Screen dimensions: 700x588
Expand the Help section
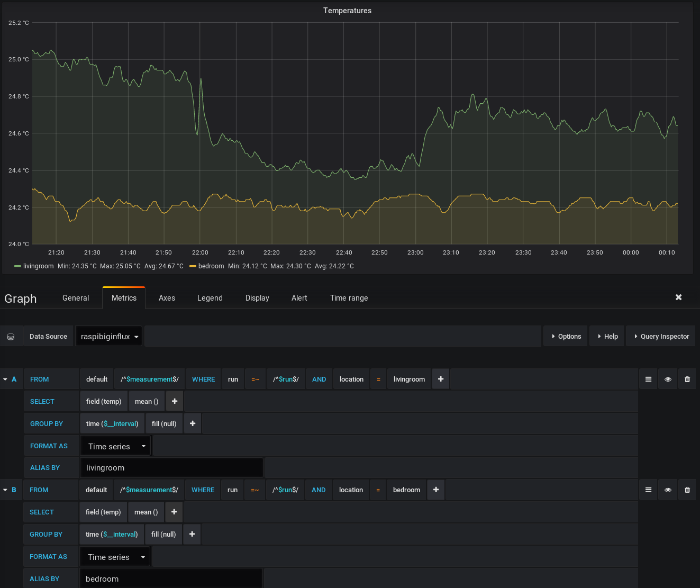pos(607,336)
